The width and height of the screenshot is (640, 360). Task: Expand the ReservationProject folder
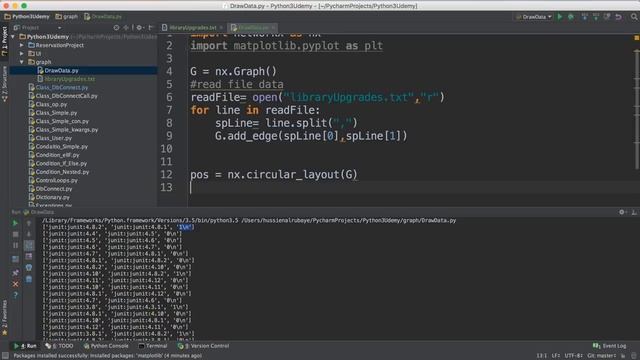tap(22, 45)
